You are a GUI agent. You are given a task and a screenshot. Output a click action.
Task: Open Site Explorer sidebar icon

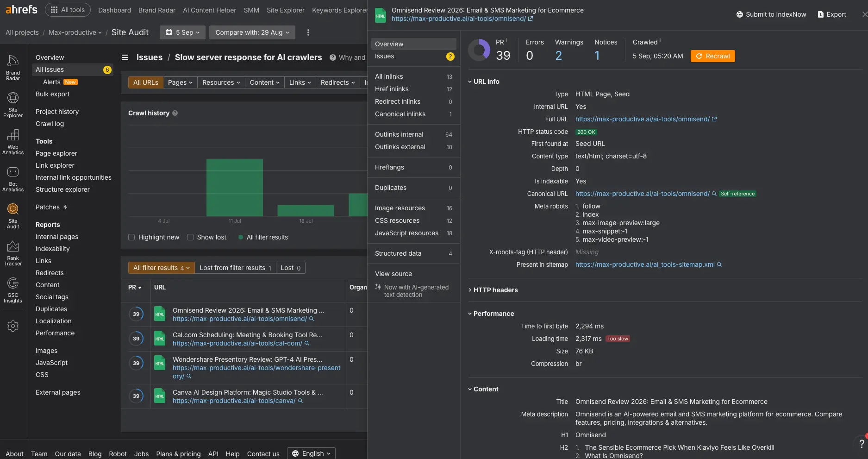pyautogui.click(x=13, y=105)
